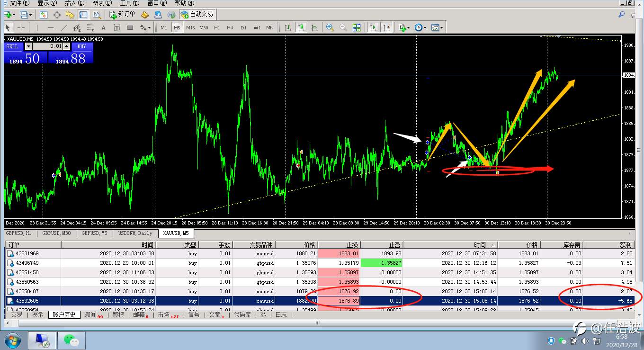Open the 图表 (Charts) menu

tap(102, 3)
